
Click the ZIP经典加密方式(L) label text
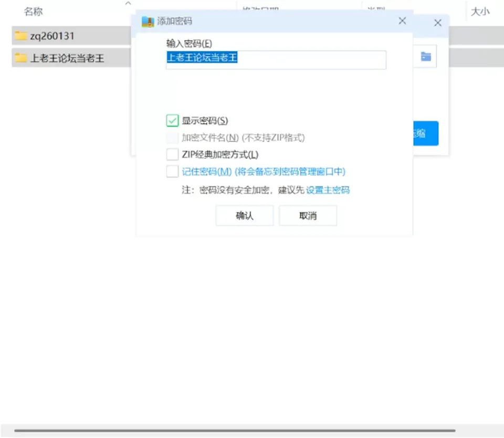220,154
